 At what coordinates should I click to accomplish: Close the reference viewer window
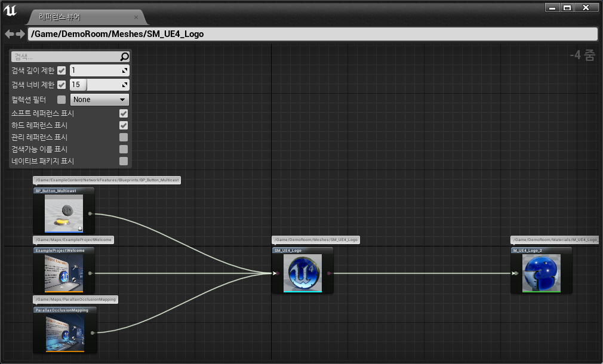(x=586, y=8)
